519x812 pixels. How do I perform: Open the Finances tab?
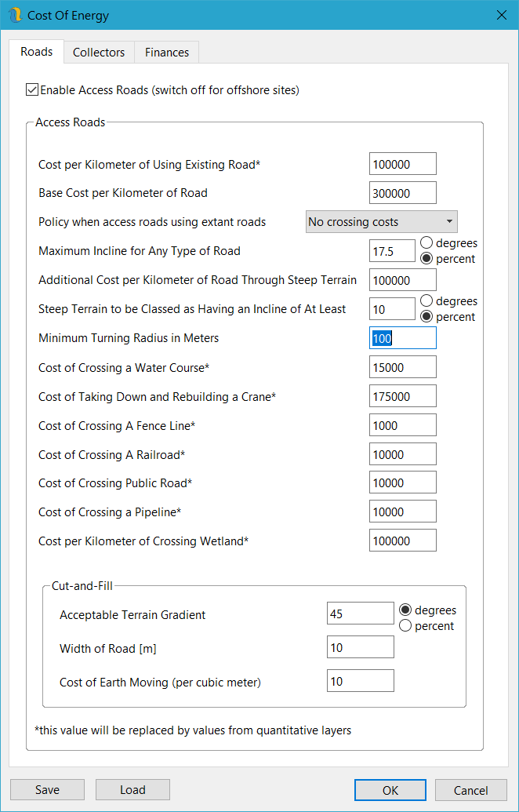pyautogui.click(x=167, y=53)
